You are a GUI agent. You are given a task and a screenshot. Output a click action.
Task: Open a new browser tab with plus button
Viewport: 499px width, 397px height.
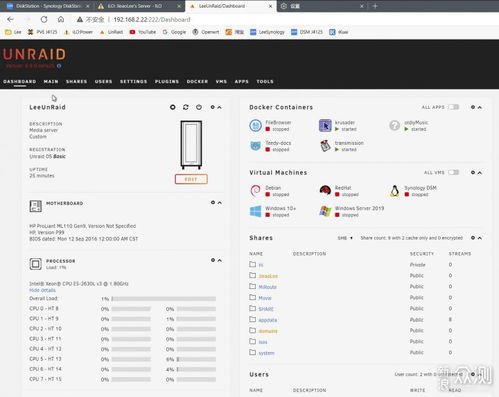tap(375, 6)
